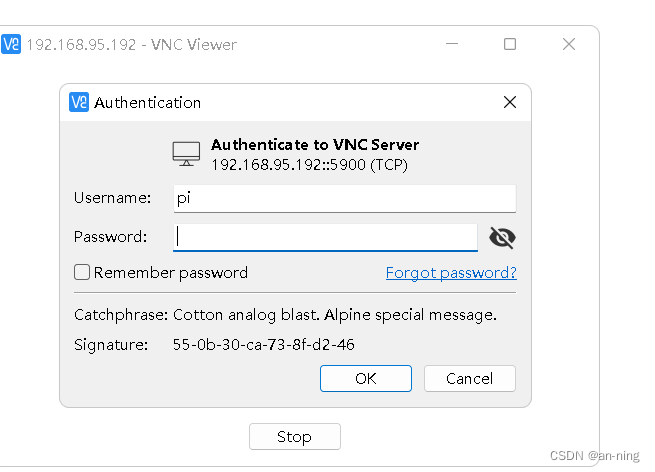Screen dimensions: 655x472
Task: Click the 192.168.95.192 - VNC Viewer window title
Action: [131, 44]
